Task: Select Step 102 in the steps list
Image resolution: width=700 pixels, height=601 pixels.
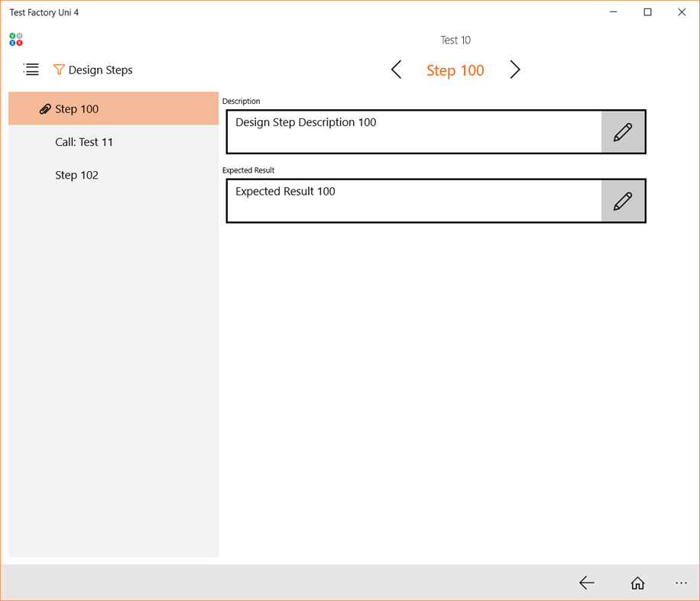Action: (x=76, y=175)
